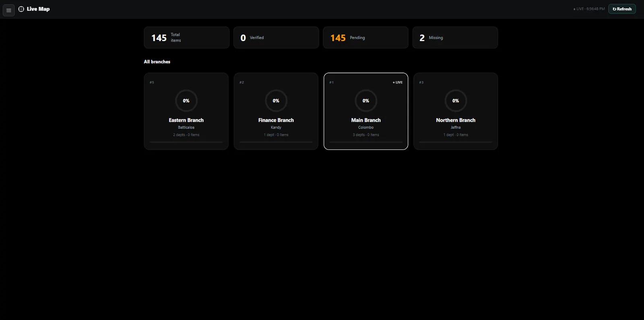Viewport: 644px width, 320px height.
Task: Click the Finance Branch 0% progress ring
Action: 276,101
